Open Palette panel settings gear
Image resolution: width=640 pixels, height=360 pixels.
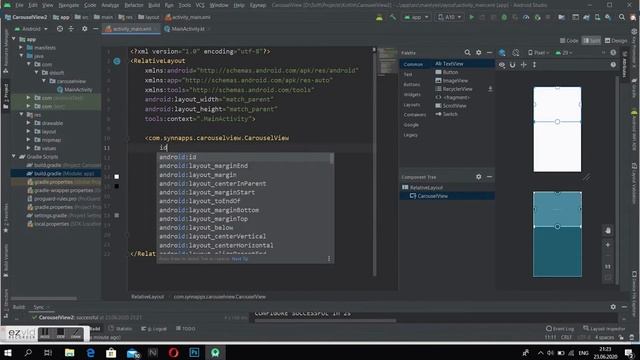click(x=478, y=53)
